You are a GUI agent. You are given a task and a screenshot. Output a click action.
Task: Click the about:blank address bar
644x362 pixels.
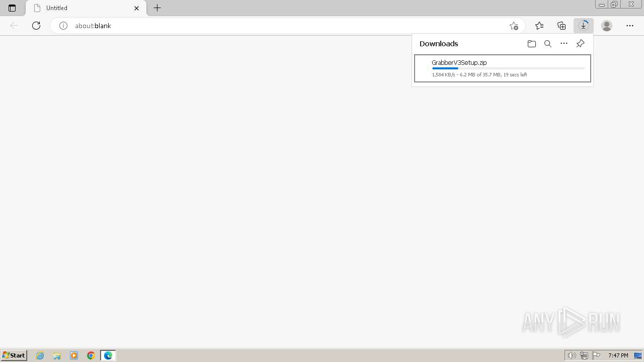coord(287,26)
